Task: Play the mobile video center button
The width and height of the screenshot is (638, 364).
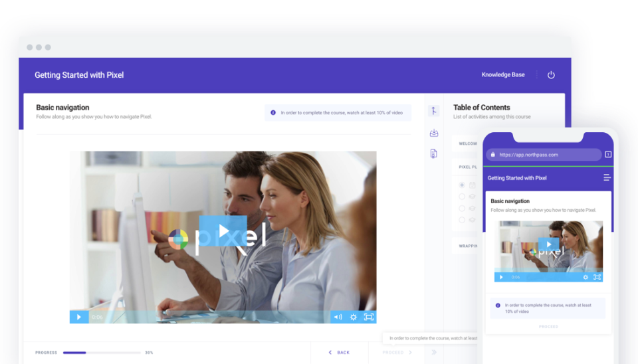Action: point(548,244)
